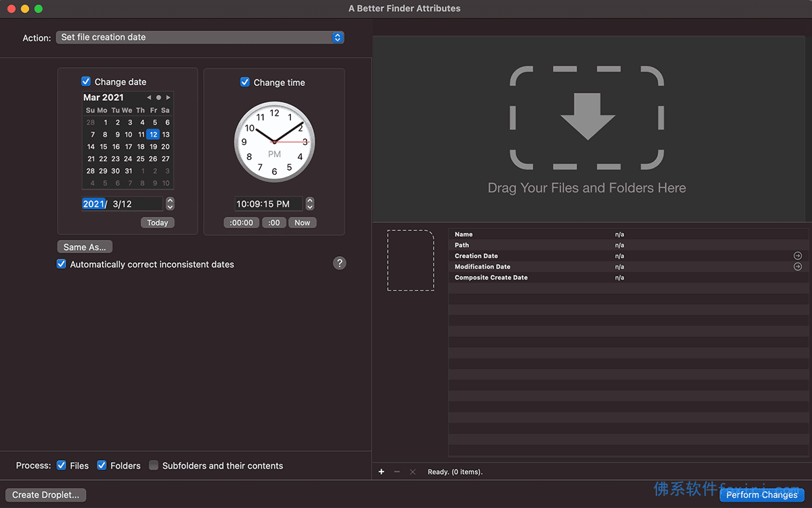Click the minus icon to remove item
This screenshot has height=508, width=812.
click(397, 471)
